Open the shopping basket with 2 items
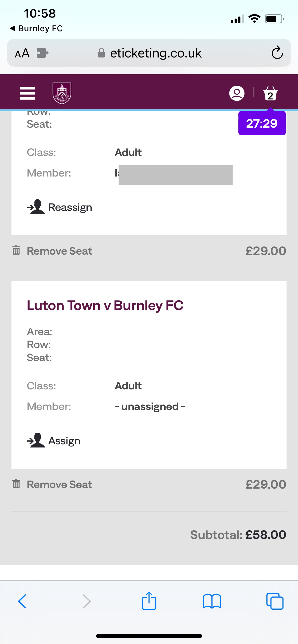298x644 pixels. click(x=270, y=94)
